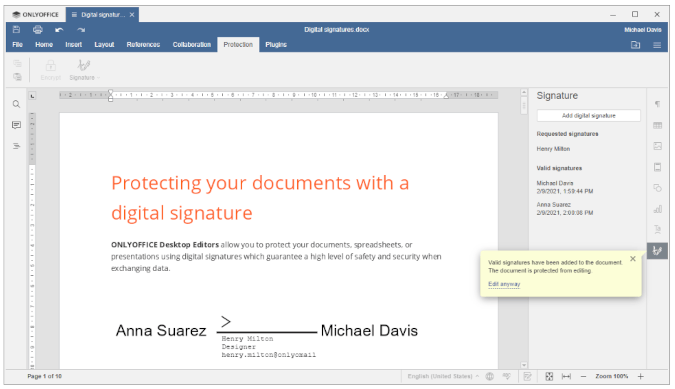Click the tab stop selector by ruler
This screenshot has width=675, height=389.
(x=32, y=96)
